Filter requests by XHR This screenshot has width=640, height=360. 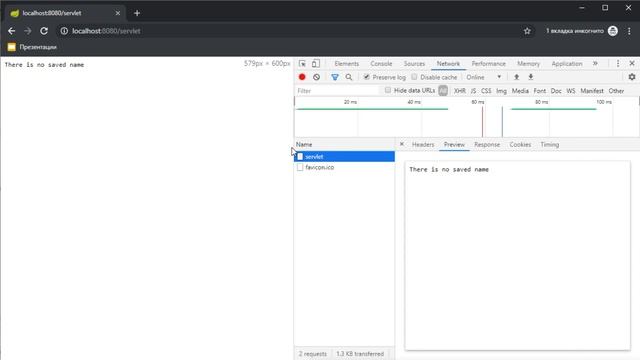click(x=460, y=91)
